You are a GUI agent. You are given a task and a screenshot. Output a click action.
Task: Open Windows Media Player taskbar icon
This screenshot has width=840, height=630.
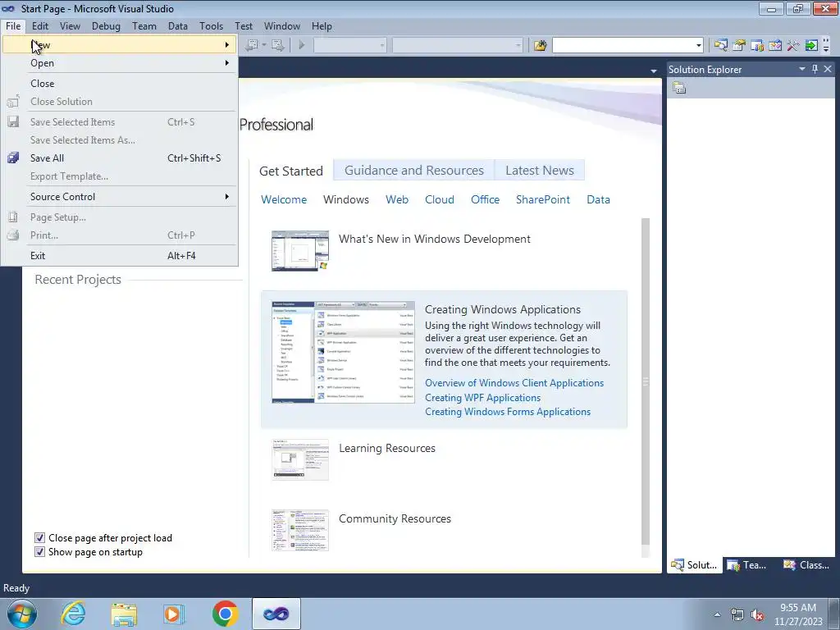(174, 614)
